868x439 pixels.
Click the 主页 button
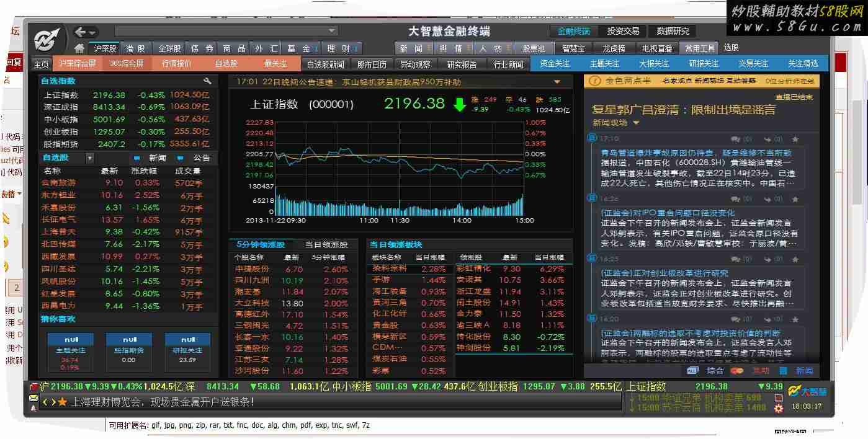click(42, 64)
